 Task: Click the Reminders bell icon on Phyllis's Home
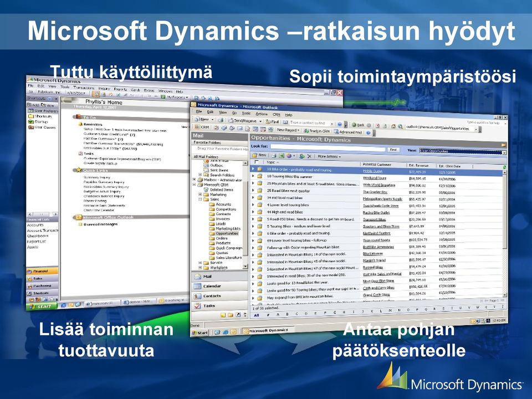[x=80, y=124]
